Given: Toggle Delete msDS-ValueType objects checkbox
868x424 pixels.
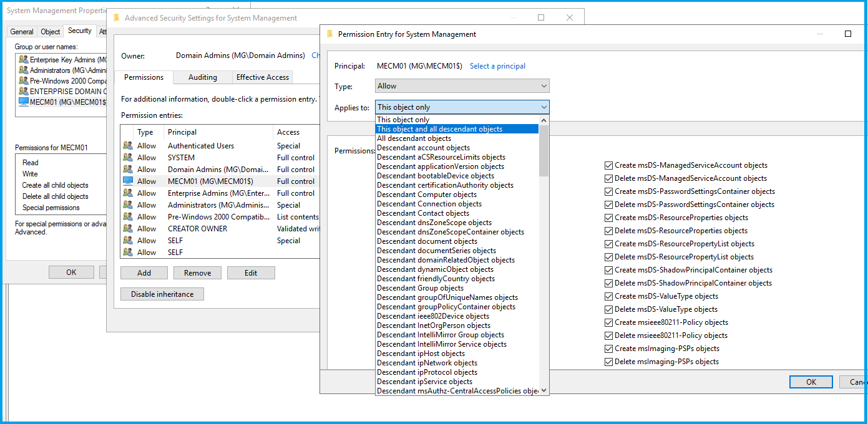Looking at the screenshot, I should 608,309.
